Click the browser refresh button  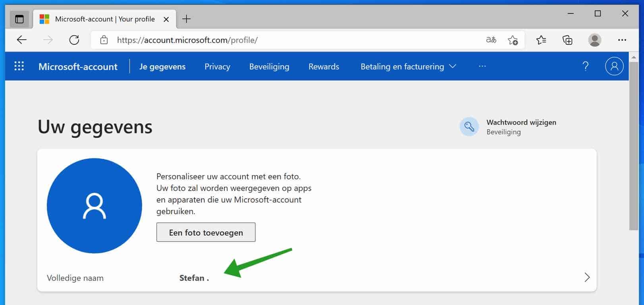pos(74,40)
